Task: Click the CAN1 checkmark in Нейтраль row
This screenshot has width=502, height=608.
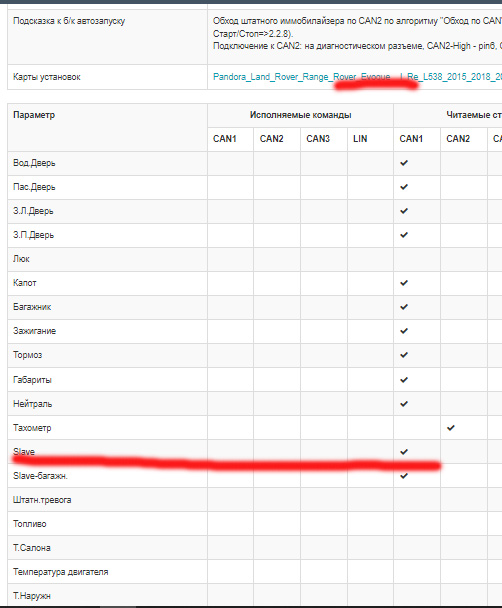Action: click(404, 404)
